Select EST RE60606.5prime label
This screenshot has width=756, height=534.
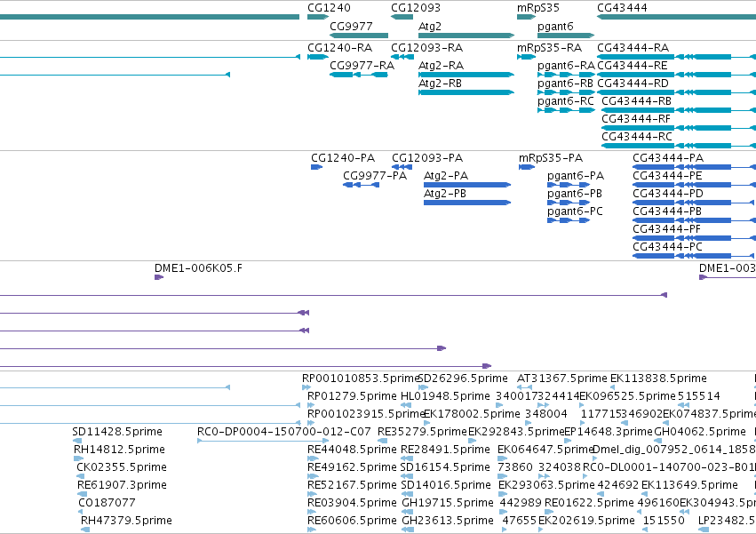[352, 522]
